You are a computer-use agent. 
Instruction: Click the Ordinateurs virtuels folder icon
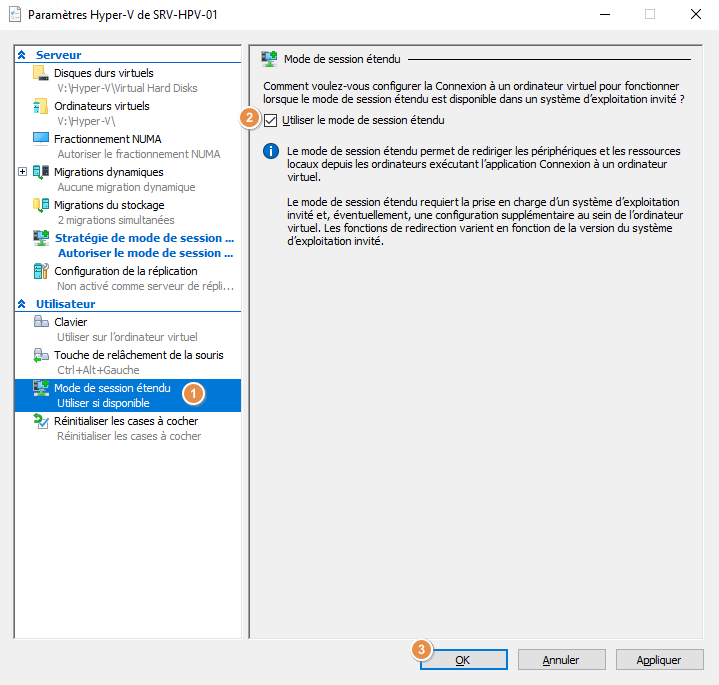point(41,106)
